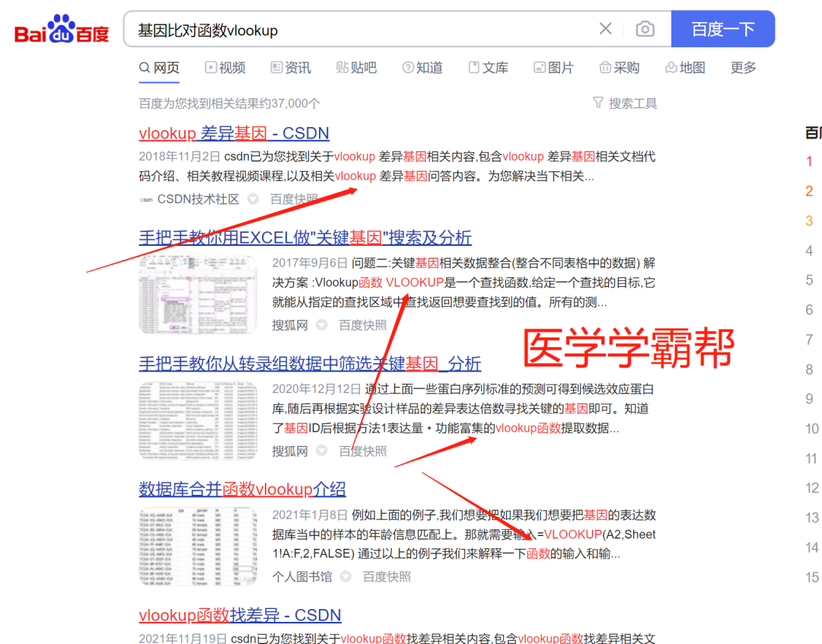Submit search with 百度一下 button

pyautogui.click(x=723, y=29)
